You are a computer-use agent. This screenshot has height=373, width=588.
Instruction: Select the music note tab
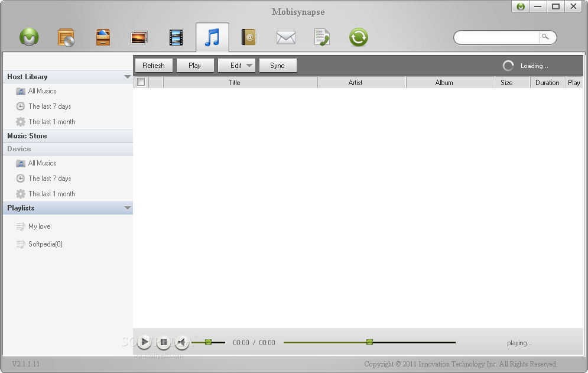click(212, 37)
